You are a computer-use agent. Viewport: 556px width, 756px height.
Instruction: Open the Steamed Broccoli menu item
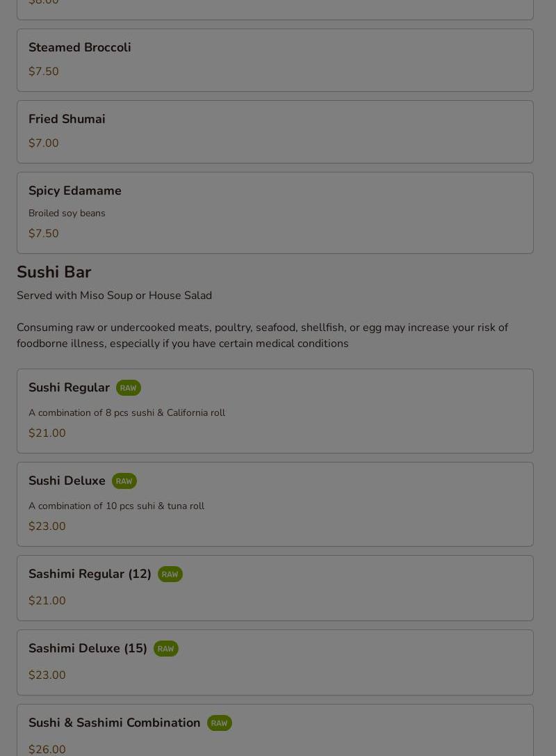(80, 47)
